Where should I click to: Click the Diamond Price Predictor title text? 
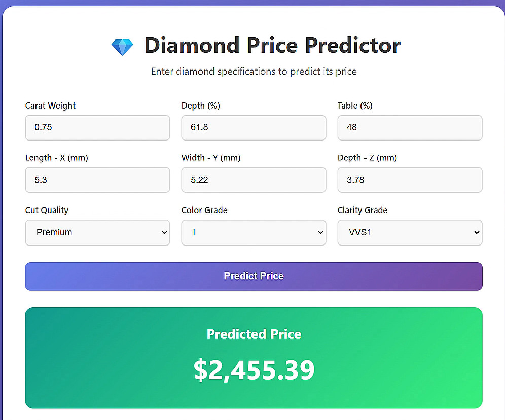tap(272, 45)
